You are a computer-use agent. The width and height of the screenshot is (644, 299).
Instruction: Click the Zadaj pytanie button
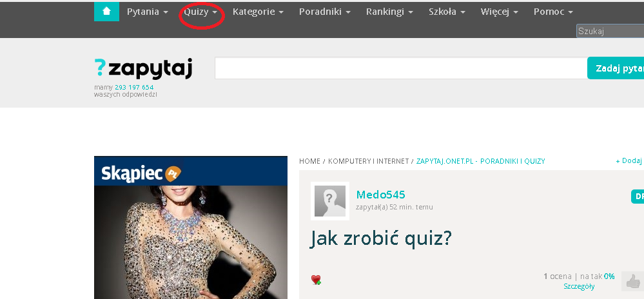pos(616,68)
